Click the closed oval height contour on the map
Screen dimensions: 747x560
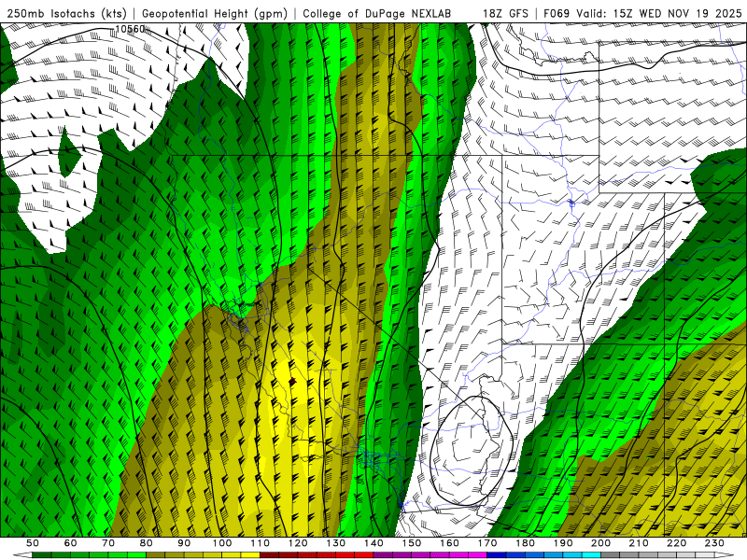pyautogui.click(x=472, y=450)
